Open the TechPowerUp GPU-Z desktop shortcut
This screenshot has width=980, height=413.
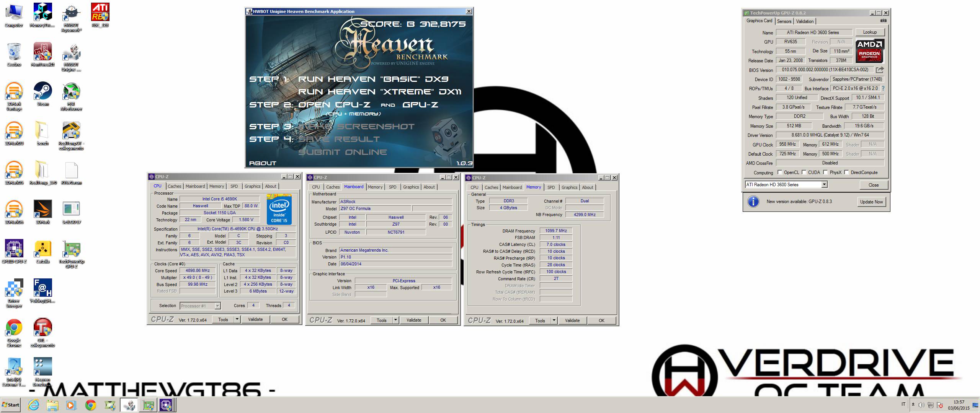point(71,254)
